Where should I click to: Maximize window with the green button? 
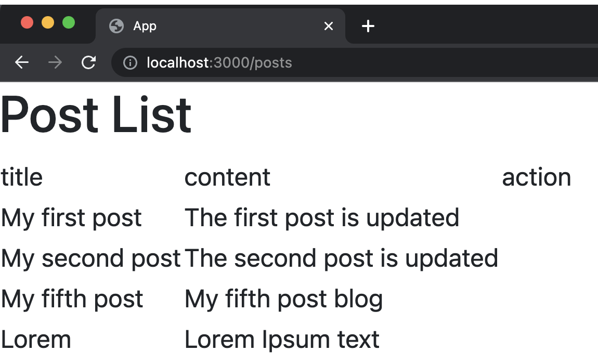pos(69,23)
